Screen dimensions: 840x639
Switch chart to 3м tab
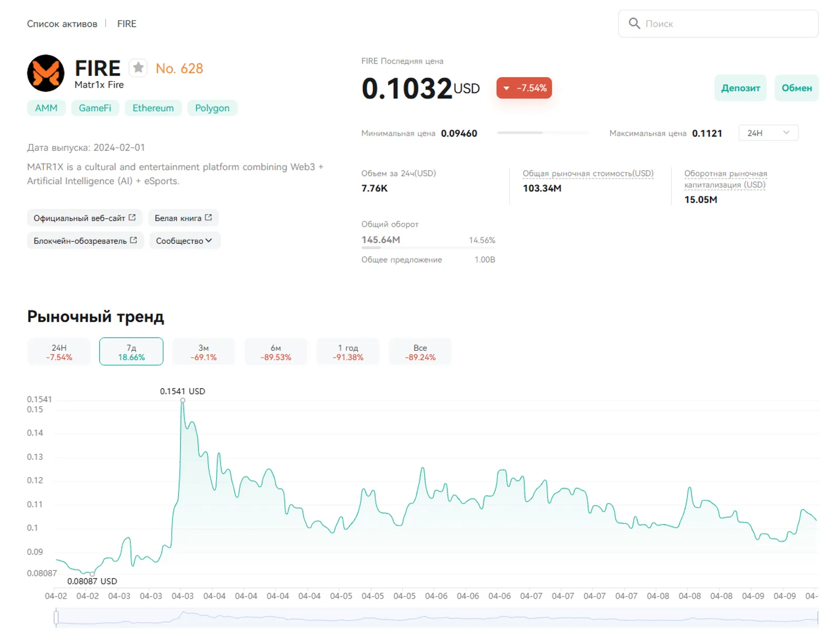point(204,352)
